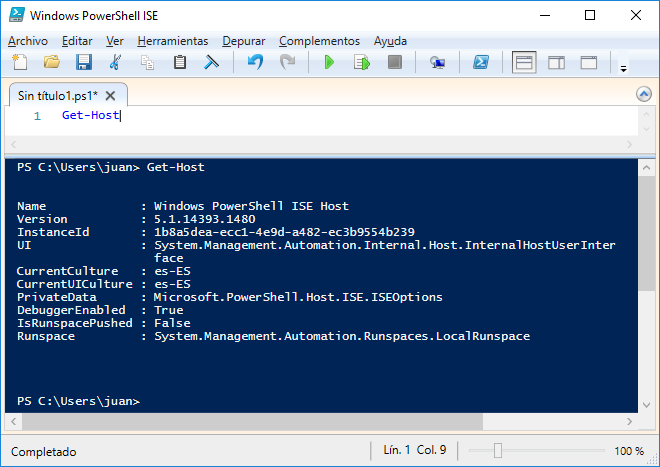This screenshot has width=660, height=467.
Task: Click the zoom slider handle in the status bar
Action: [498, 450]
